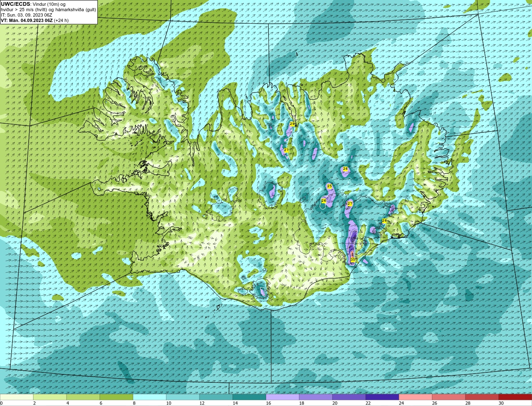Pick the 20–22 m/s purple legend swatch
Image resolution: width=532 pixels, height=406 pixels.
pos(349,397)
